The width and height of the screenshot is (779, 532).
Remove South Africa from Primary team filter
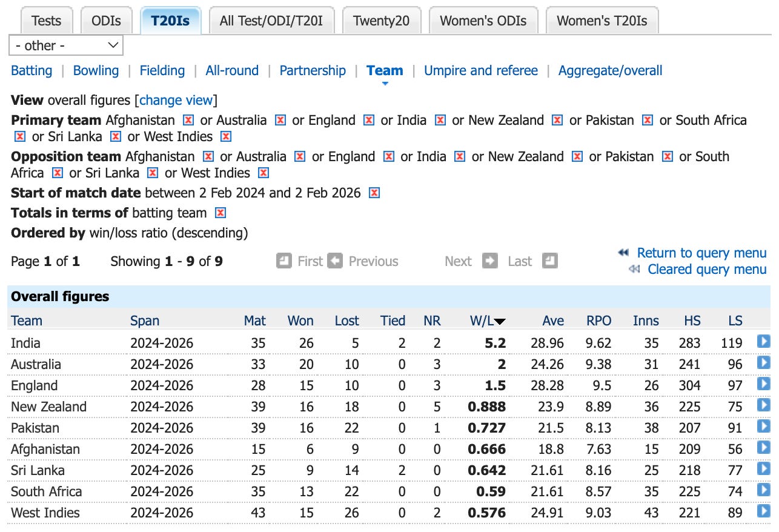[x=20, y=136]
